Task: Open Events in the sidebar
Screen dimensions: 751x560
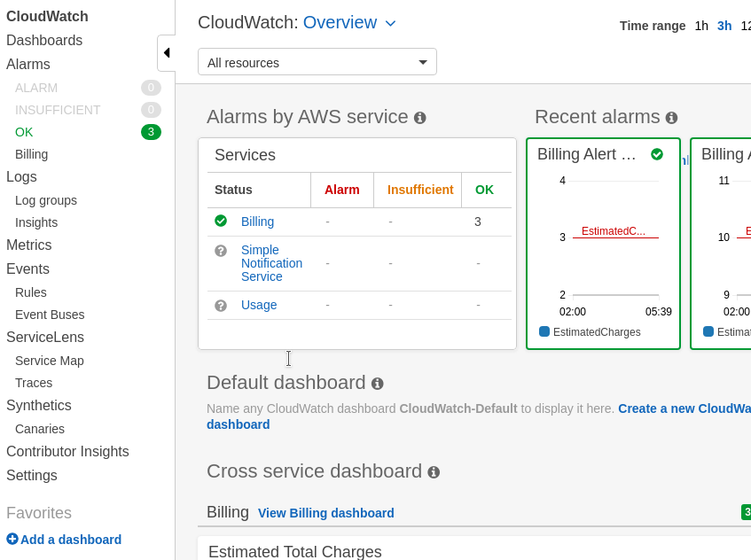Action: pyautogui.click(x=27, y=269)
